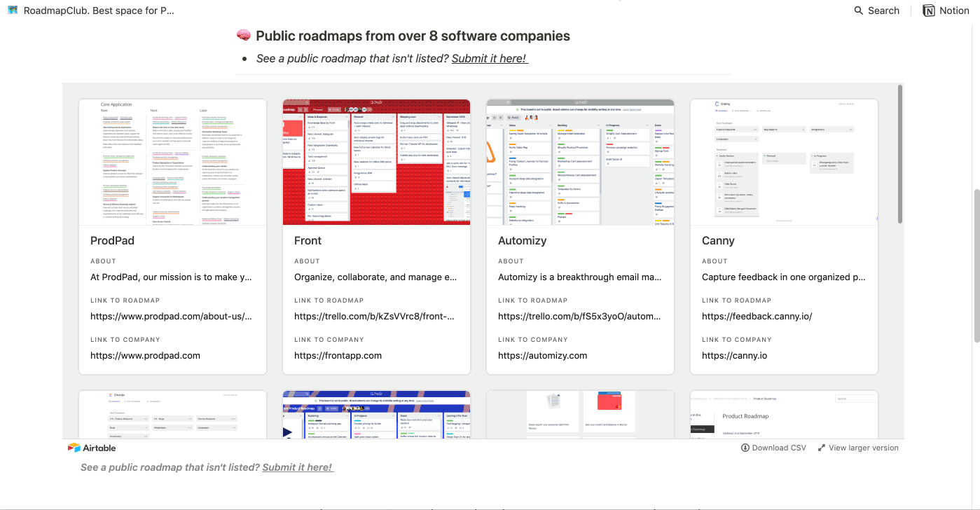The image size is (980, 510).
Task: Click the Airtable logo
Action: pos(92,448)
